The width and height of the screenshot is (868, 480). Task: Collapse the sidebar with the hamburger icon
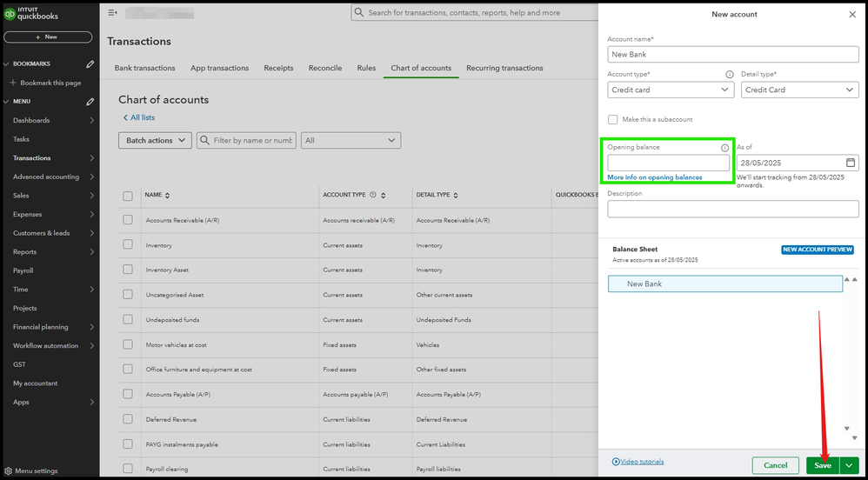pyautogui.click(x=112, y=12)
